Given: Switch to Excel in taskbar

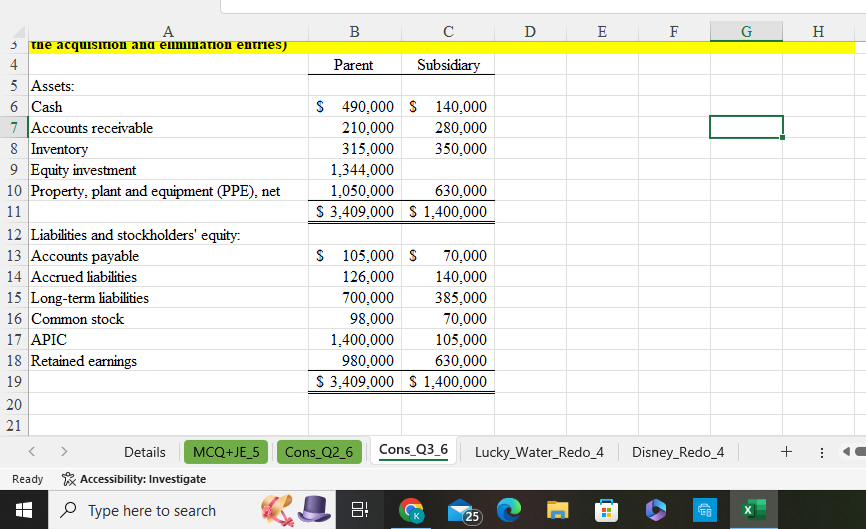Looking at the screenshot, I should [x=754, y=510].
